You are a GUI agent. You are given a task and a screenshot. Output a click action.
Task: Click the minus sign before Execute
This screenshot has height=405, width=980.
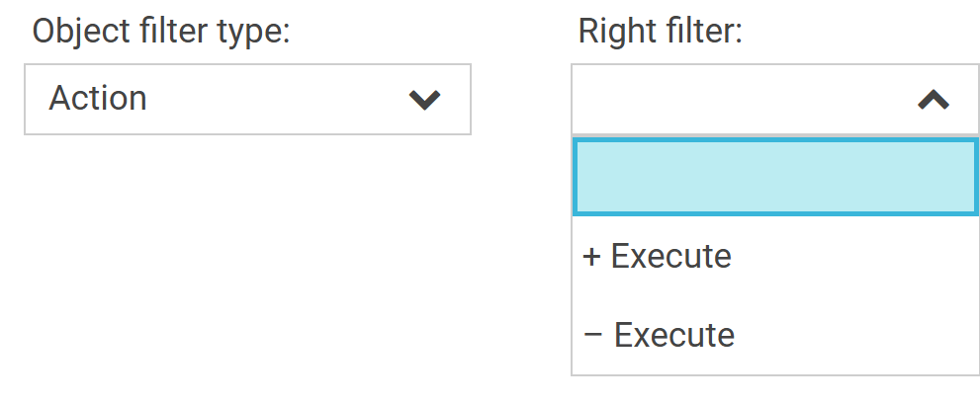[x=592, y=336]
